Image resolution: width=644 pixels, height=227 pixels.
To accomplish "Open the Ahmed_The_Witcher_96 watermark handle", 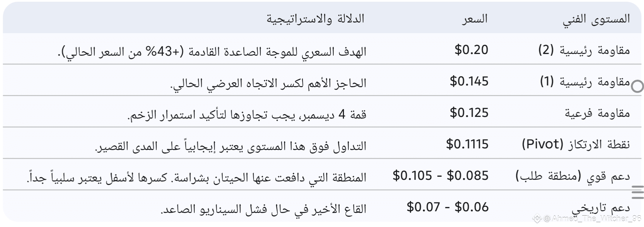I will click(x=591, y=219).
